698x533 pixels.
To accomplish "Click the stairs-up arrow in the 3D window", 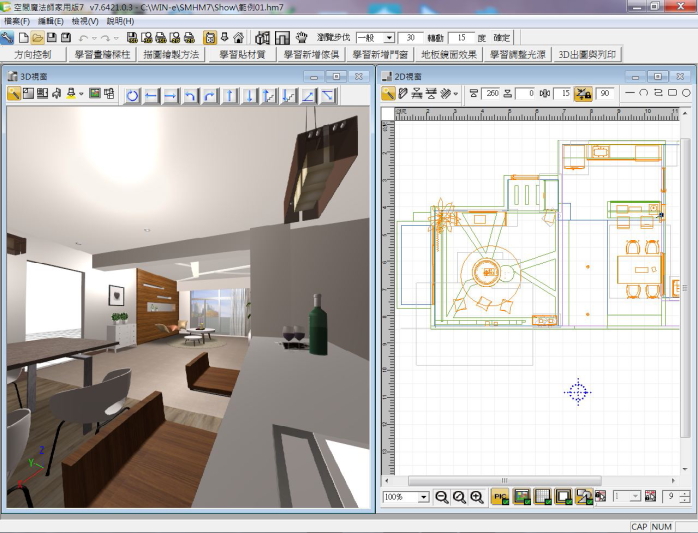I will pos(269,95).
